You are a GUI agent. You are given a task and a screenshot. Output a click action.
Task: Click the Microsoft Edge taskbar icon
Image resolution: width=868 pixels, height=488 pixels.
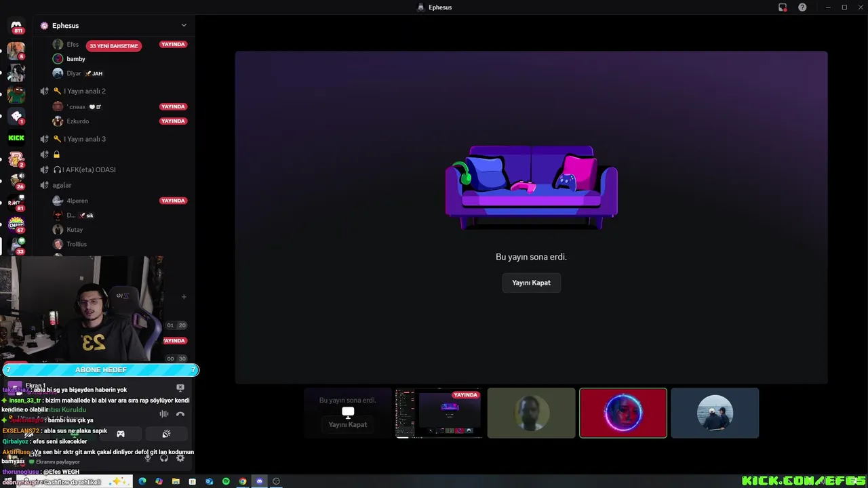[x=142, y=481]
